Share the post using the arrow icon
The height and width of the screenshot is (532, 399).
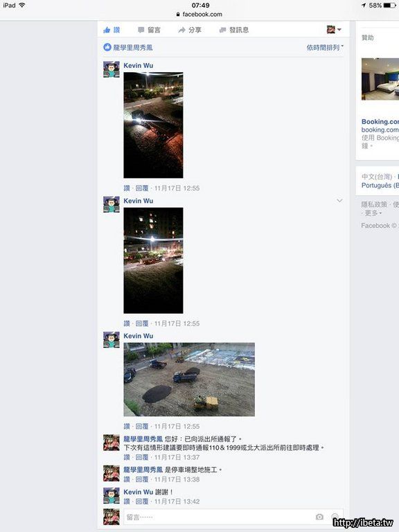(x=182, y=30)
